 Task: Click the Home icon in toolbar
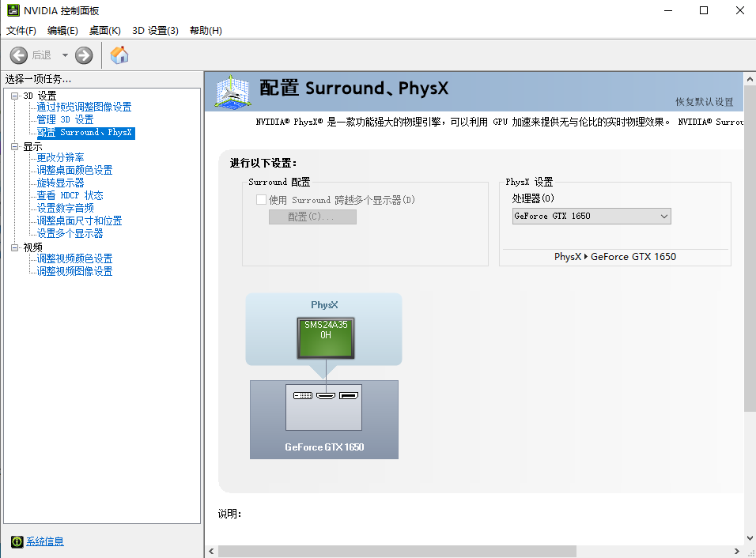(119, 55)
